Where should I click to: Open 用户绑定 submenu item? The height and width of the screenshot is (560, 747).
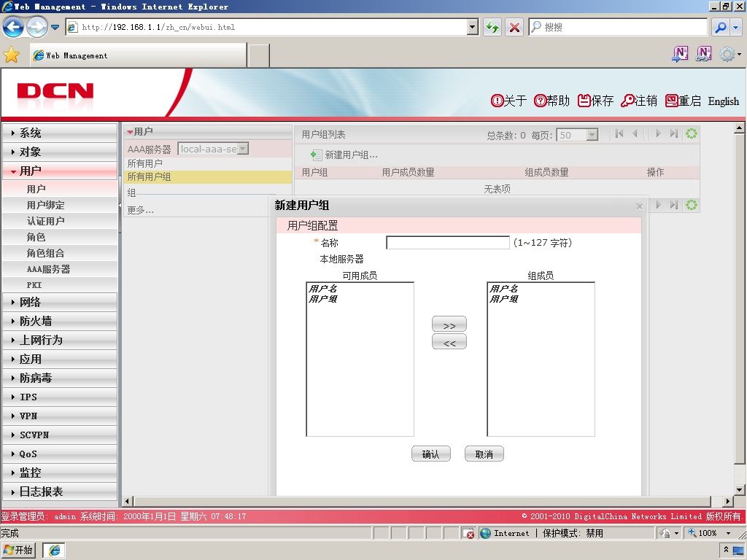pyautogui.click(x=60, y=205)
